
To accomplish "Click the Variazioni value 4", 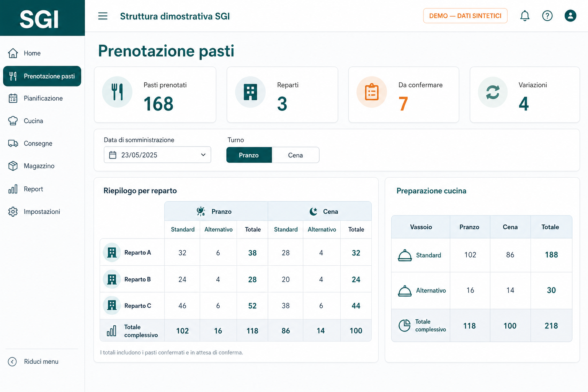I will pos(524,104).
